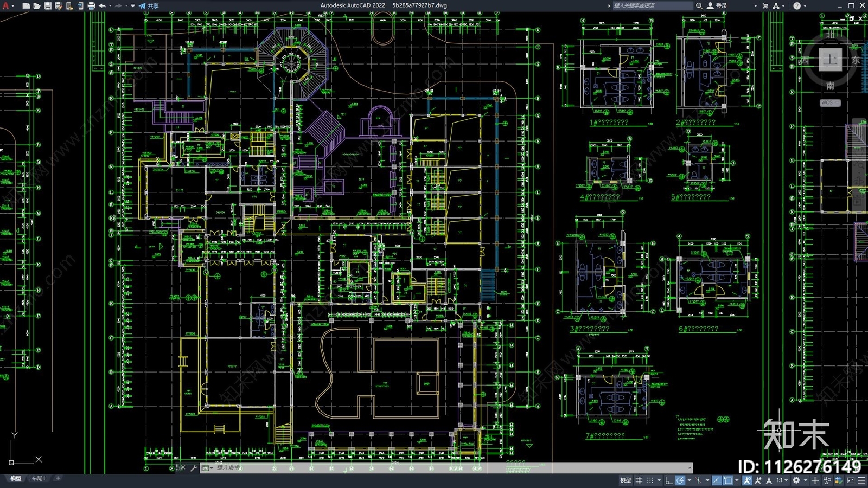Click the Redo arrow icon
Screen dimensions: 868x488
(x=118, y=5)
